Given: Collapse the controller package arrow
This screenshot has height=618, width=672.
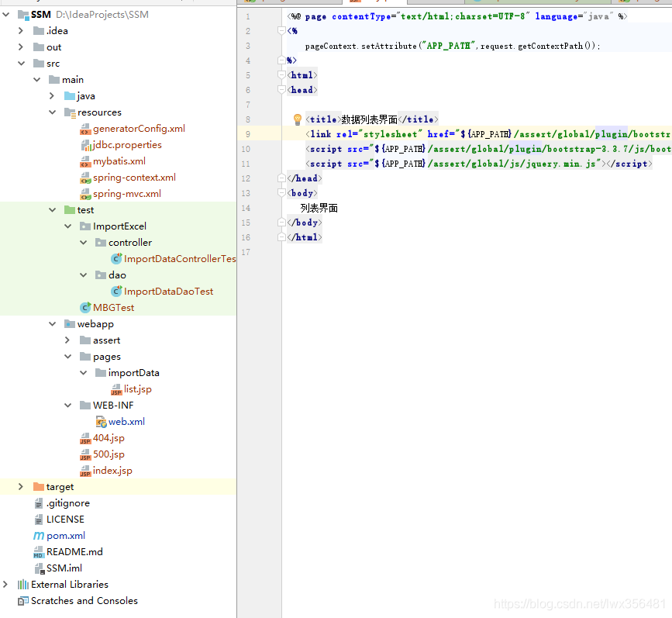Looking at the screenshot, I should tap(84, 243).
